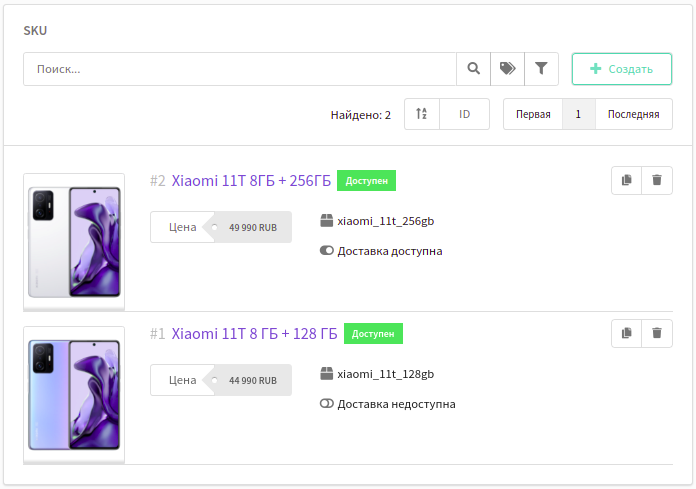Click the SKU section heading
The height and width of the screenshot is (489, 696).
[36, 31]
